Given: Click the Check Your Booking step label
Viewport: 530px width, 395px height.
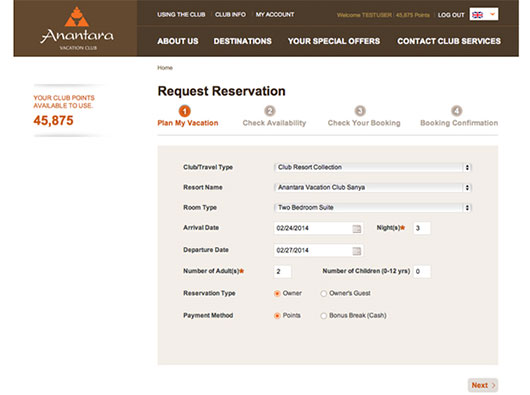Looking at the screenshot, I should click(x=364, y=123).
